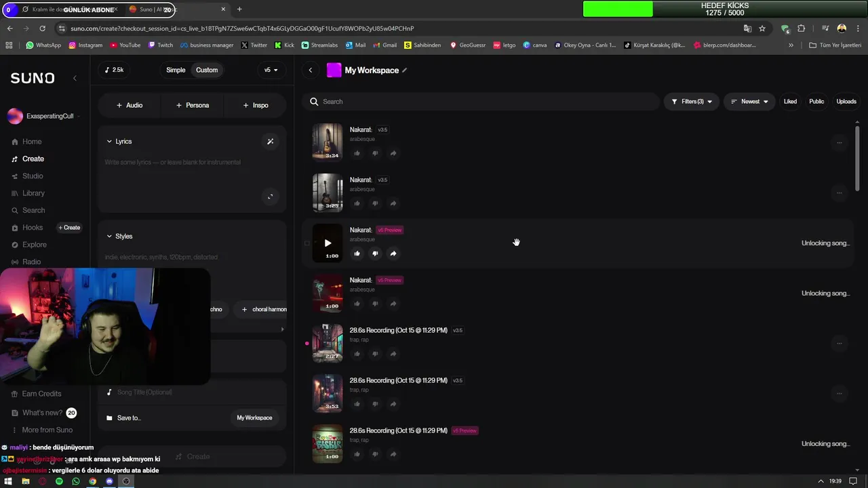Open the Create page in the sidebar

(28, 159)
